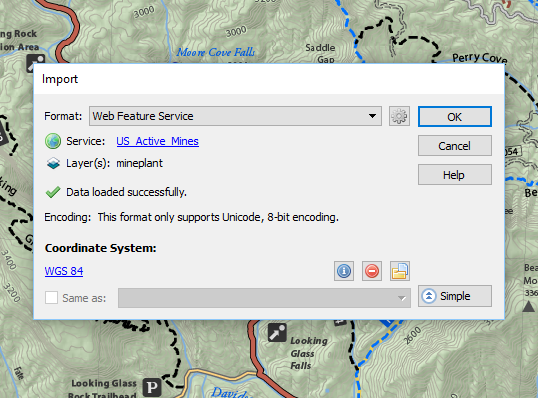Show coordinate system info
Image resolution: width=538 pixels, height=398 pixels.
[344, 271]
